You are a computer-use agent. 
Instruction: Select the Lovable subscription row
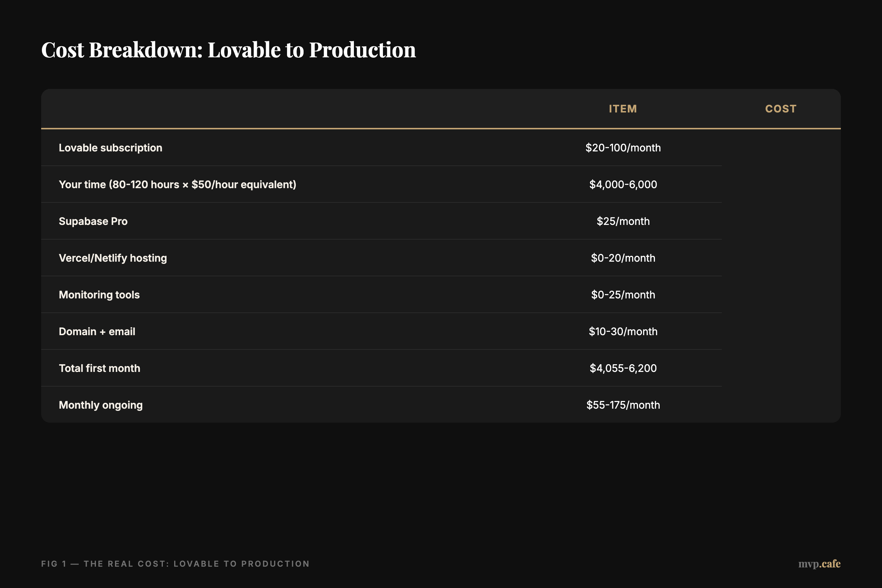110,147
